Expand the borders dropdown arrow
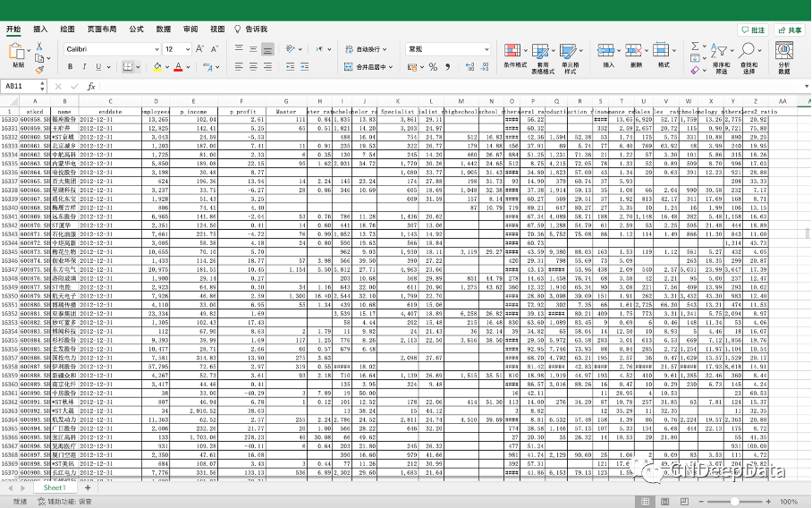The width and height of the screenshot is (812, 508). point(138,67)
